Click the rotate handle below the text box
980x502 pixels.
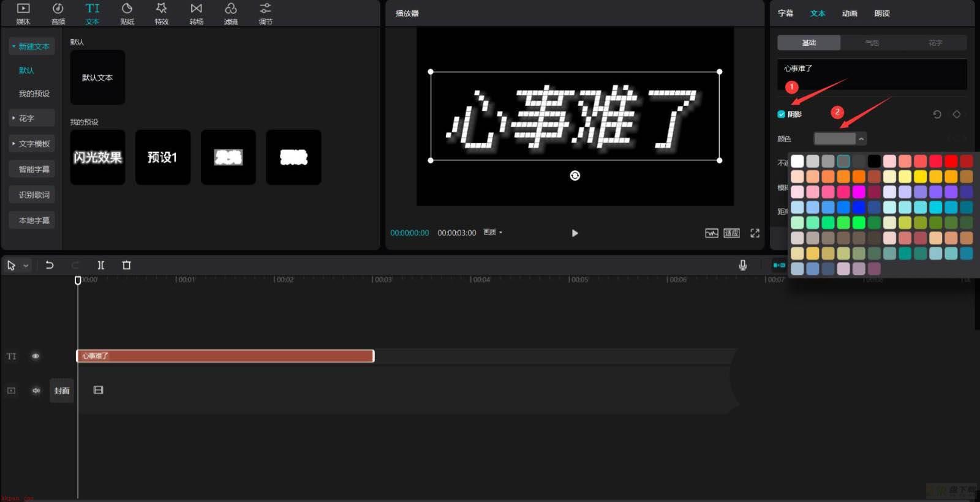coord(575,176)
